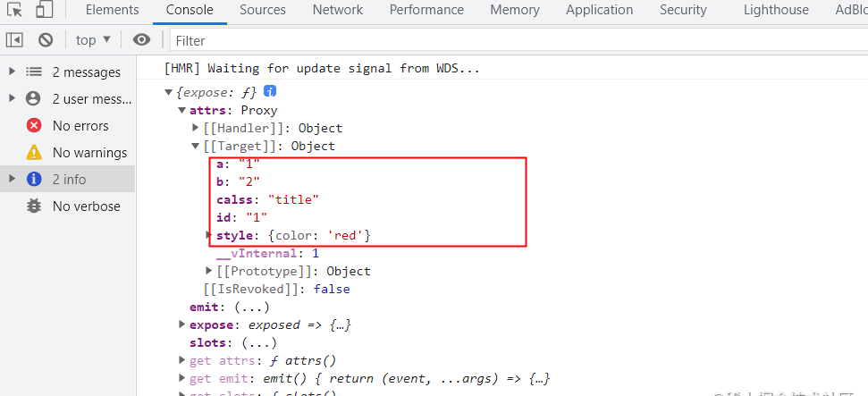Invoke the slots: (...) getter
This screenshot has width=868, height=396.
pos(259,343)
